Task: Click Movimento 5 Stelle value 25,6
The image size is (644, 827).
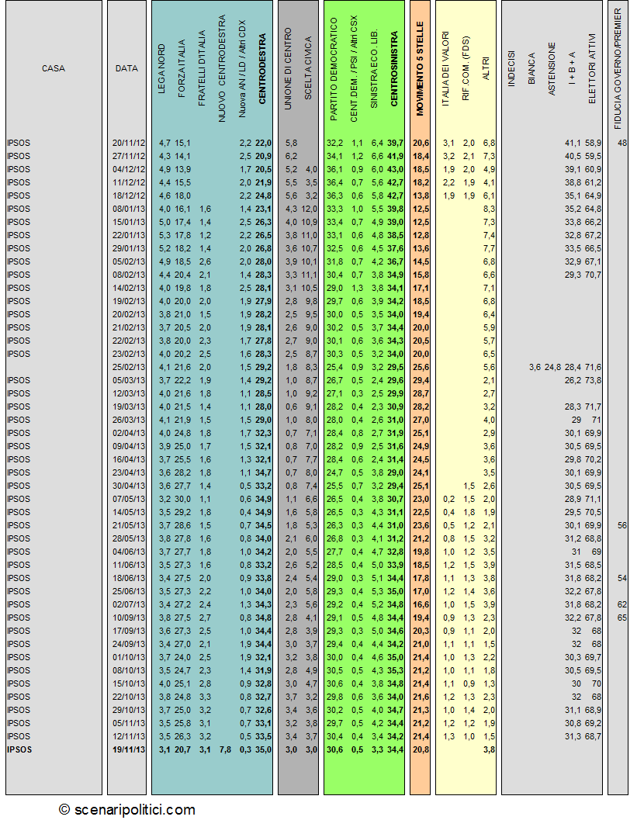Action: tap(421, 367)
